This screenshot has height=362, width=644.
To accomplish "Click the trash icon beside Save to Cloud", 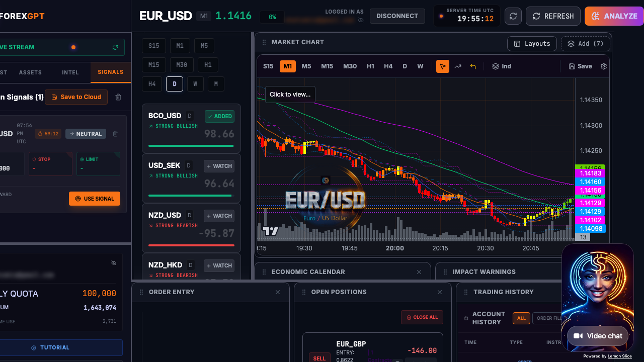I will [118, 97].
